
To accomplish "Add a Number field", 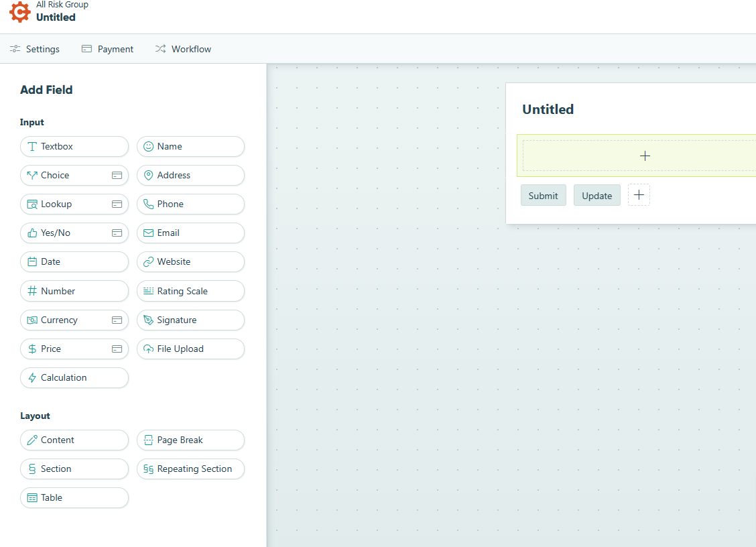I will pyautogui.click(x=74, y=291).
